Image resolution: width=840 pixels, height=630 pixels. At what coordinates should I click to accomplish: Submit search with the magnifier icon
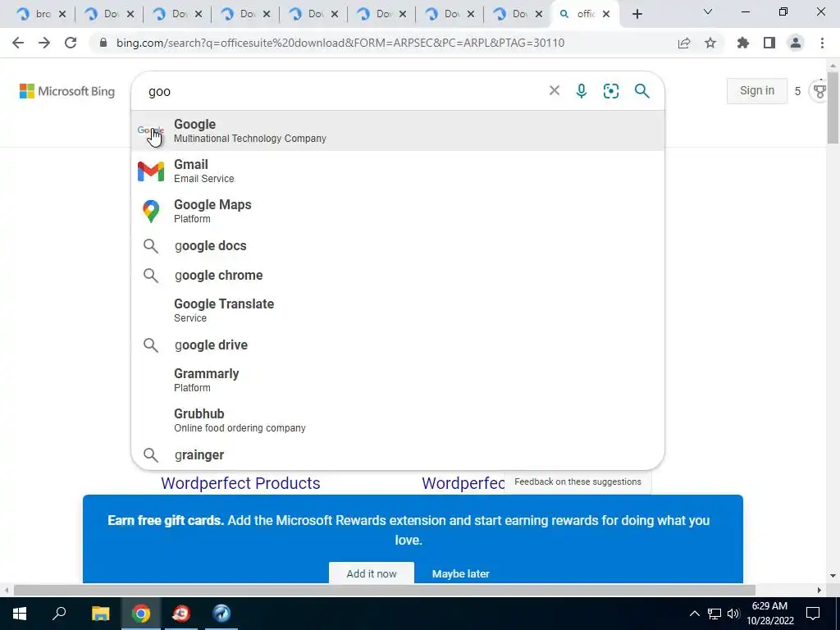click(x=641, y=91)
